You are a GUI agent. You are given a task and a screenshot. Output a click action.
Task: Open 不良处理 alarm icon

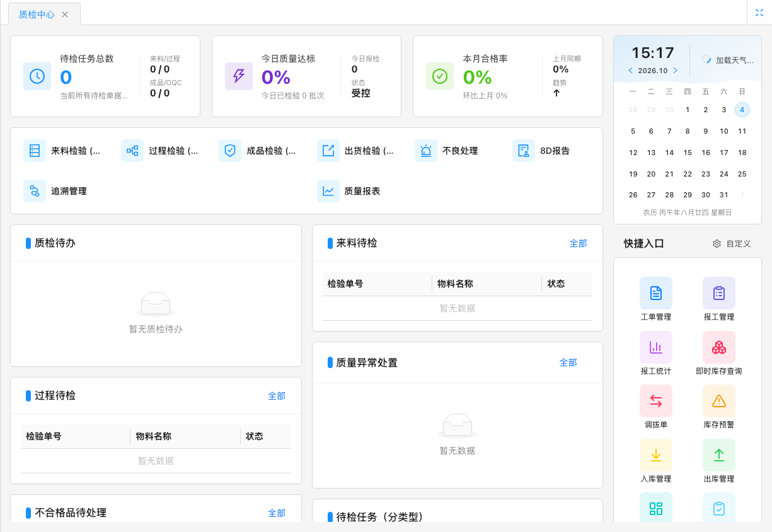tap(426, 151)
